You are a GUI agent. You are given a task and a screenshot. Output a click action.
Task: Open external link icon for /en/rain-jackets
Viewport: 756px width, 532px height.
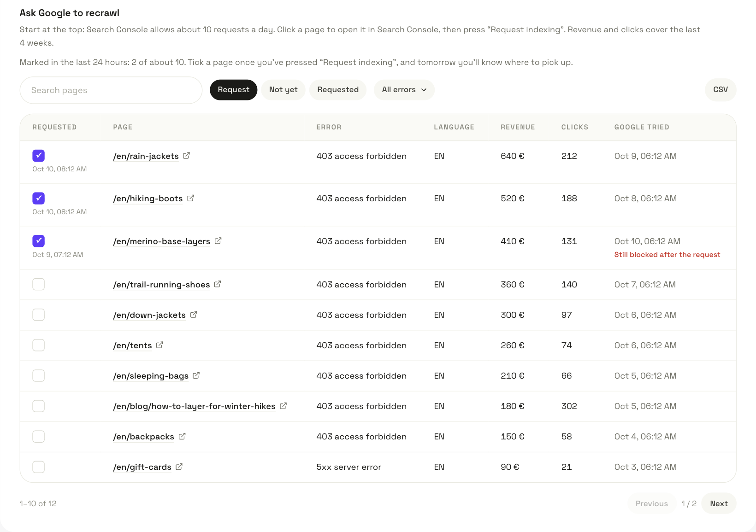point(186,156)
